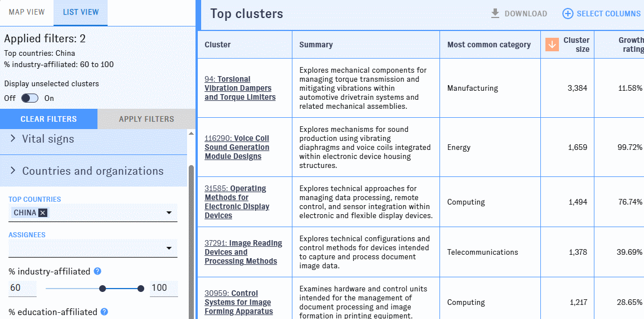Click the industry-affiliated maximum field showing 100
644x319 pixels.
click(164, 288)
